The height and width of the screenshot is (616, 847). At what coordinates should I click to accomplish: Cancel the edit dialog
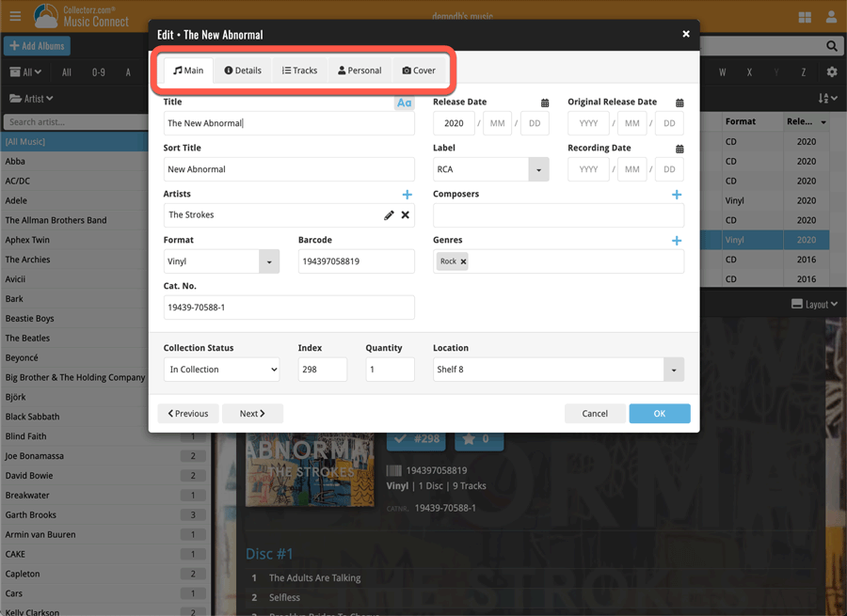click(595, 414)
